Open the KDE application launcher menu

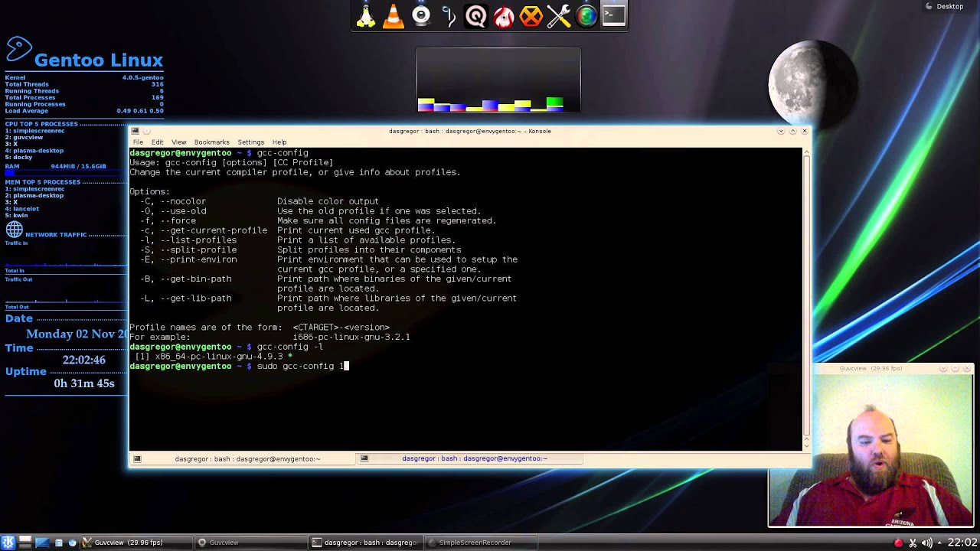tap(8, 543)
